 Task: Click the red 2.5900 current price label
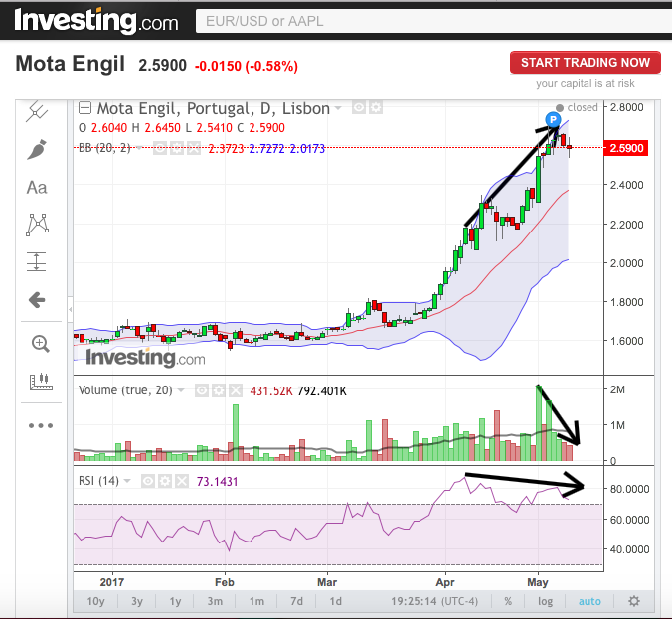pos(626,148)
